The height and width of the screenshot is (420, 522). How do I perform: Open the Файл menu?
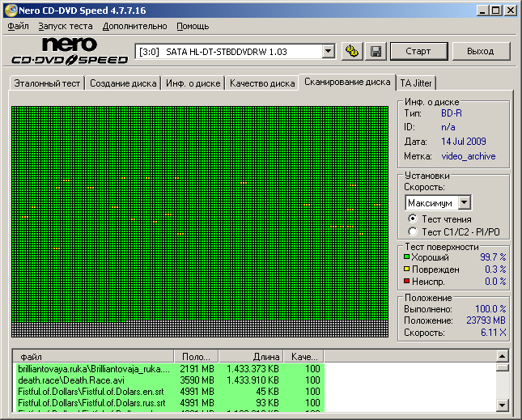pos(18,26)
